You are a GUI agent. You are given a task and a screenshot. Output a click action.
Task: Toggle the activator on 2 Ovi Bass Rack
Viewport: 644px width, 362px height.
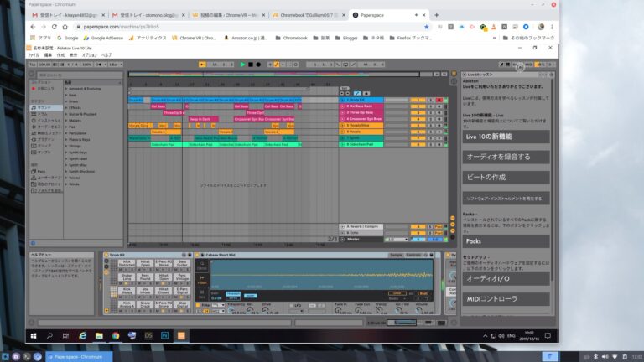click(x=418, y=106)
